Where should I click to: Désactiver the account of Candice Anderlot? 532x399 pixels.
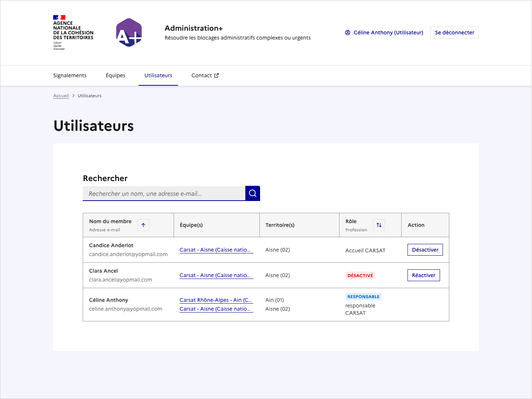[425, 250]
